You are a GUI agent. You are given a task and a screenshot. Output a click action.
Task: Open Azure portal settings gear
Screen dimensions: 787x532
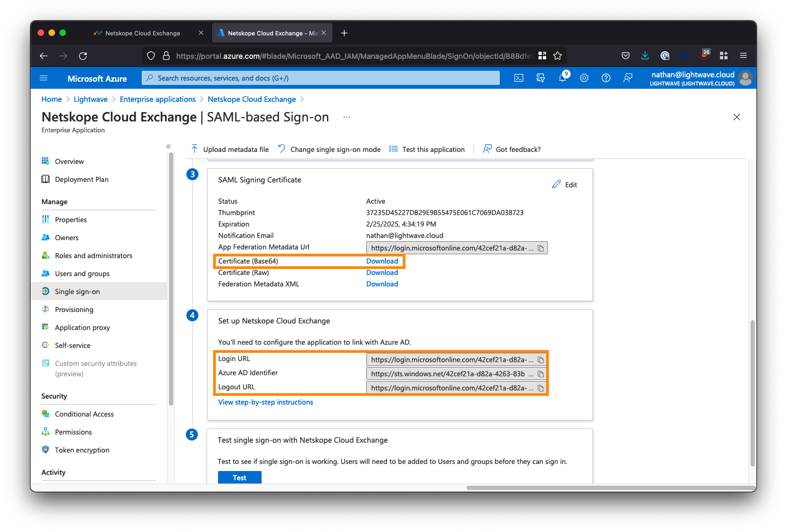(584, 78)
